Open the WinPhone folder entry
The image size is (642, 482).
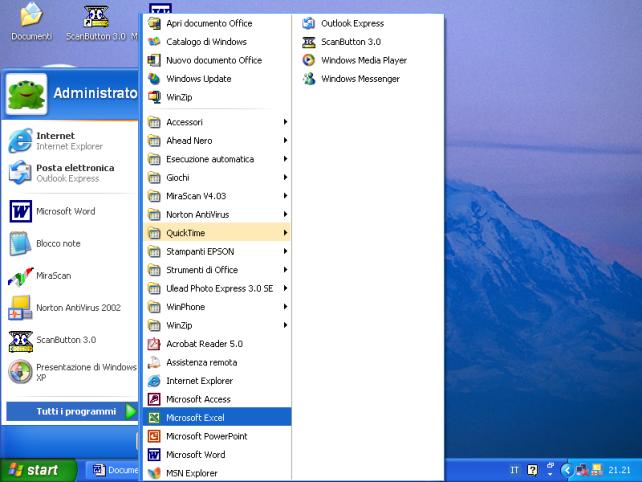pyautogui.click(x=217, y=307)
